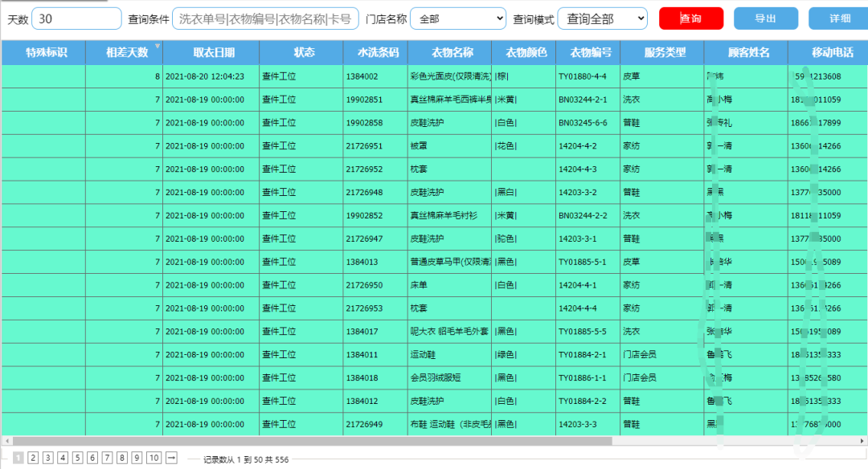Go to page 6 of results
The width and height of the screenshot is (868, 469).
92,458
